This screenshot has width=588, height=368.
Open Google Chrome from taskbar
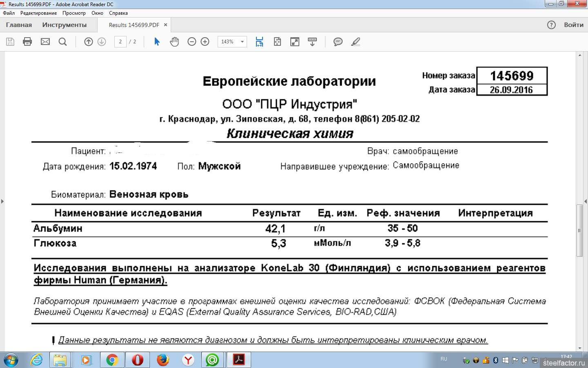click(112, 360)
